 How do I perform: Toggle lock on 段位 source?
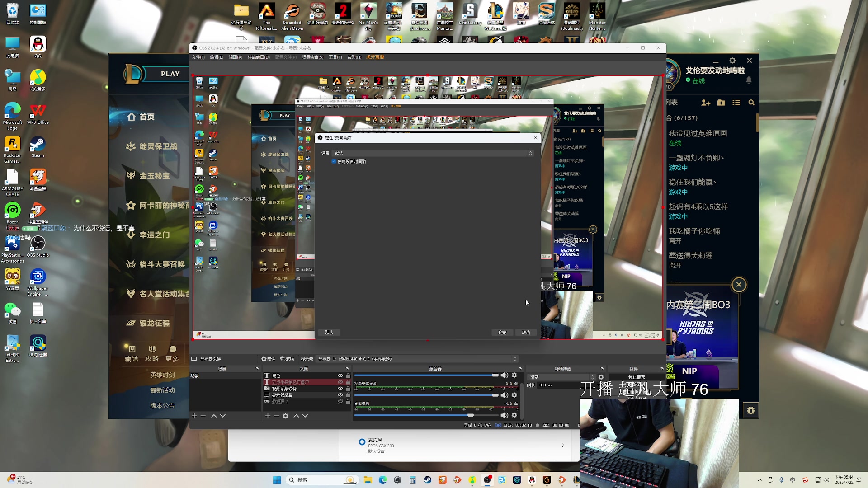pyautogui.click(x=348, y=375)
